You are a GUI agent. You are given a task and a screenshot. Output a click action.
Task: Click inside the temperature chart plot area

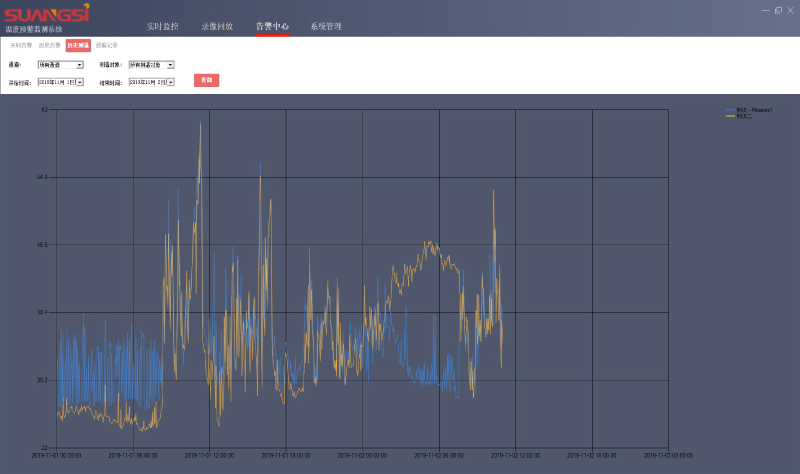coord(360,280)
